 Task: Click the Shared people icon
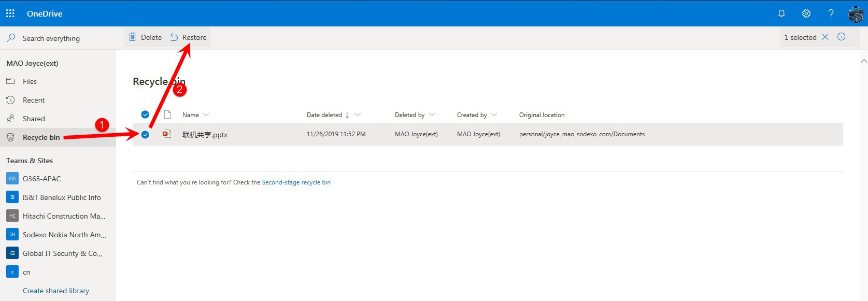point(10,119)
